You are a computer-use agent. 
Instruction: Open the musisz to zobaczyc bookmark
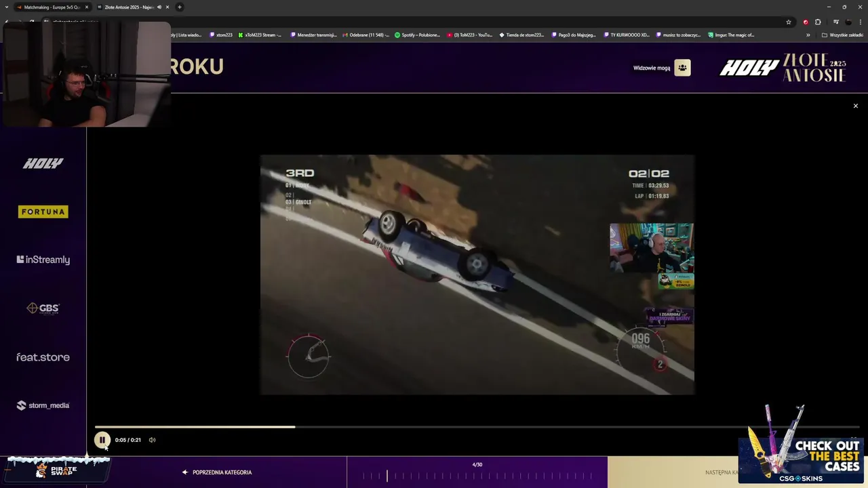pos(679,35)
